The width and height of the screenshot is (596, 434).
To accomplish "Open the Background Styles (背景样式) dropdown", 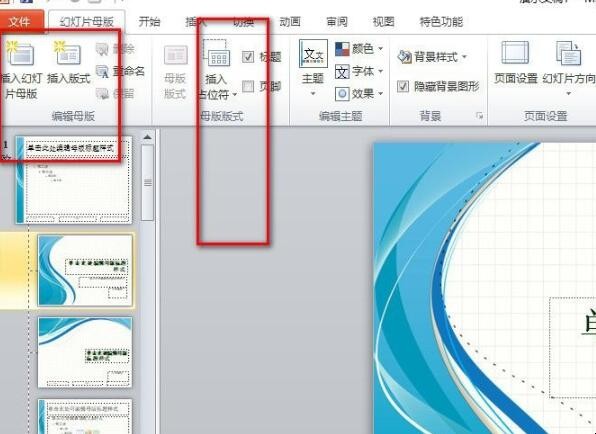I will click(432, 57).
